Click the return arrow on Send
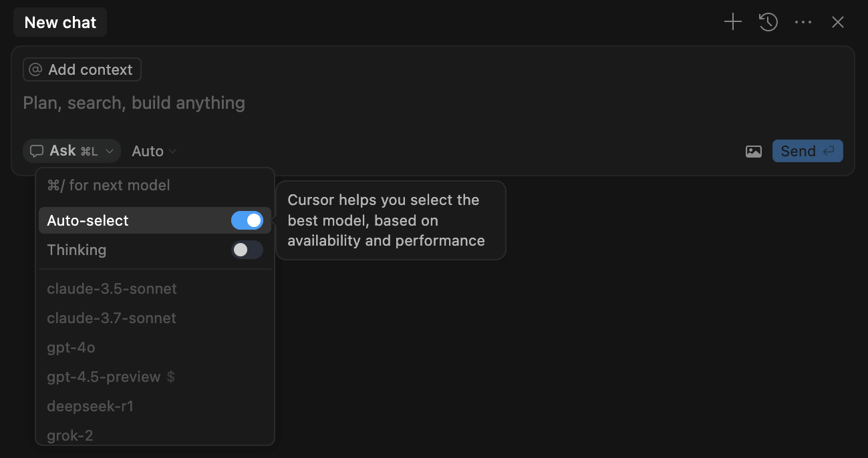Image resolution: width=868 pixels, height=458 pixels. point(829,151)
